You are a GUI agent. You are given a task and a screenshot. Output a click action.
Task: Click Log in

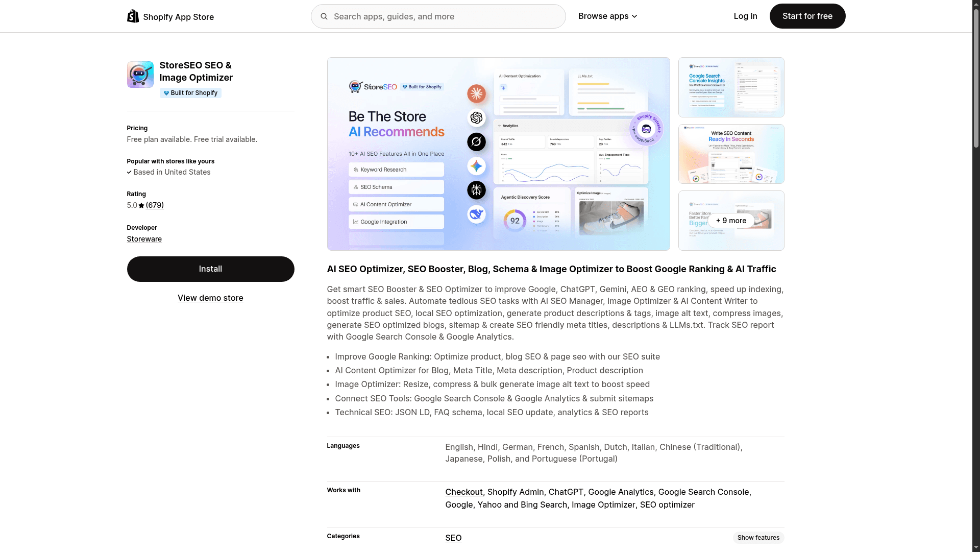point(745,16)
